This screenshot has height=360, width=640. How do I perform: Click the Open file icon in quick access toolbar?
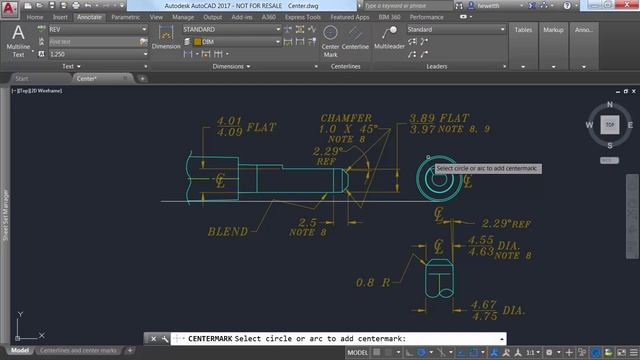click(40, 6)
